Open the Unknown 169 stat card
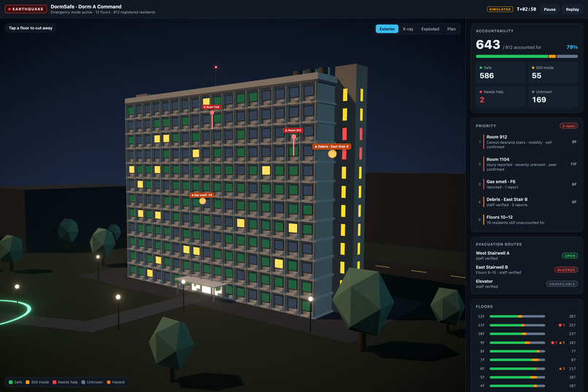The height and width of the screenshot is (392, 588). pos(553,96)
